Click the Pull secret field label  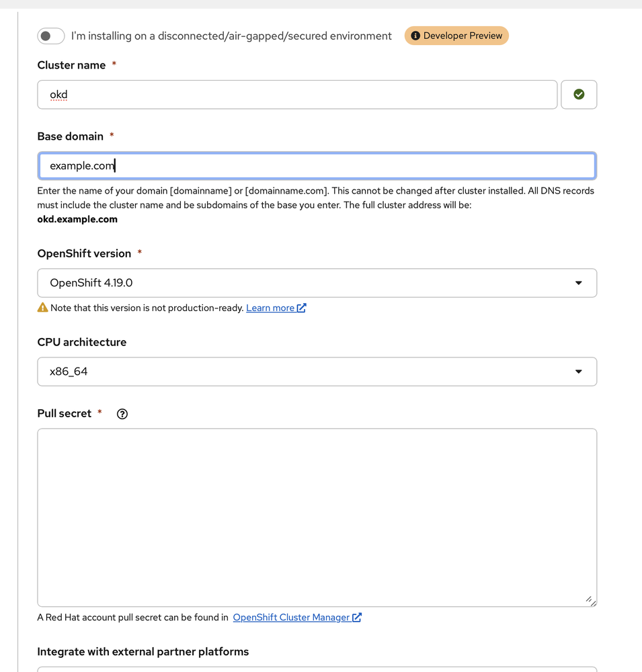(x=65, y=413)
